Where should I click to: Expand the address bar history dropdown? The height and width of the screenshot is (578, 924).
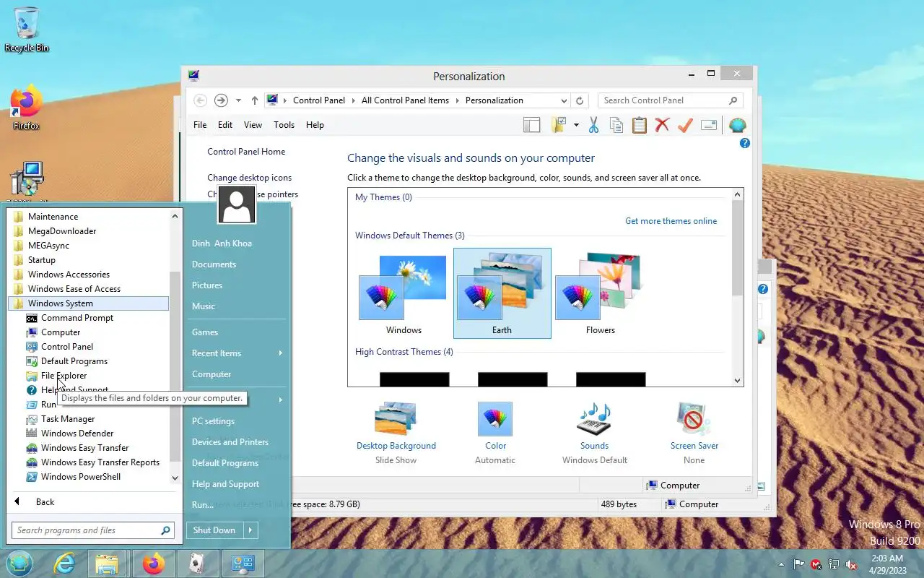[x=564, y=100]
